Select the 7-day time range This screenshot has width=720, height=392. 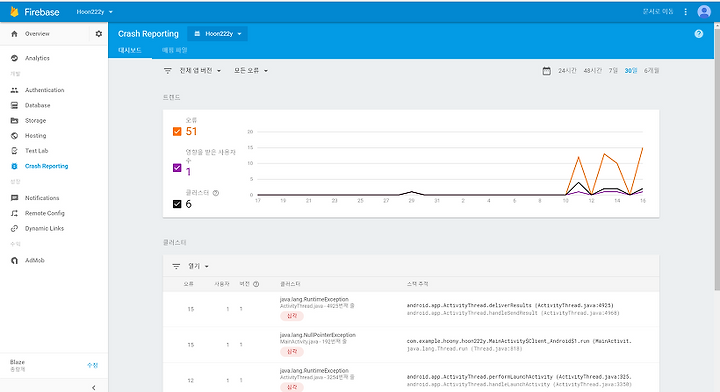coord(613,71)
